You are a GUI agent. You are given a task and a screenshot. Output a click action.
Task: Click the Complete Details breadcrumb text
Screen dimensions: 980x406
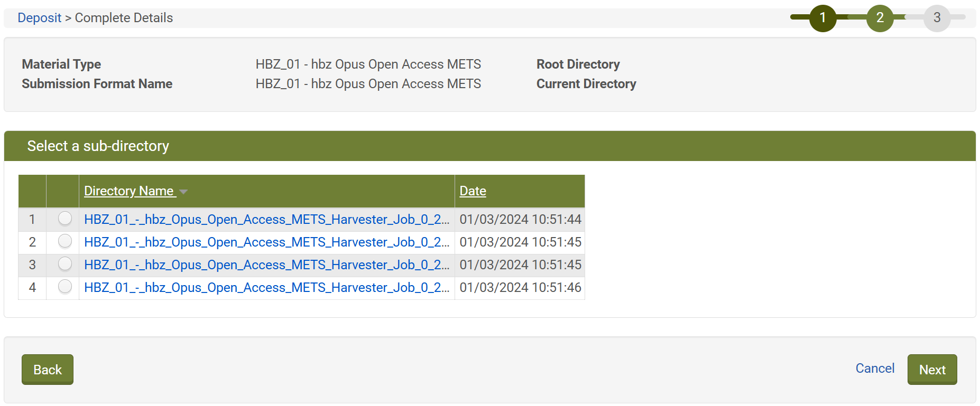123,17
